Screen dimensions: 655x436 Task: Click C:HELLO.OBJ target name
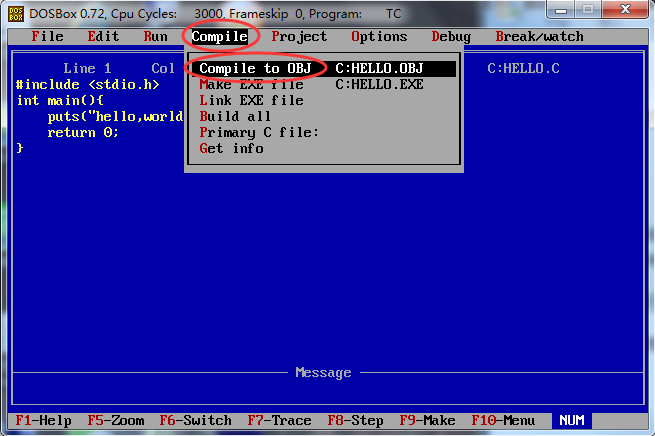click(379, 68)
